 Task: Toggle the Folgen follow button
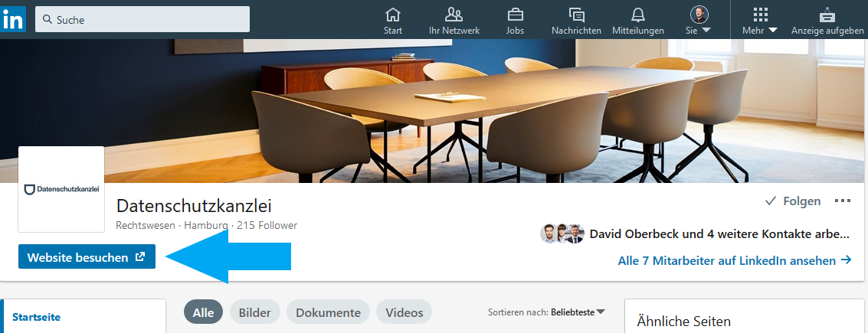[x=793, y=201]
